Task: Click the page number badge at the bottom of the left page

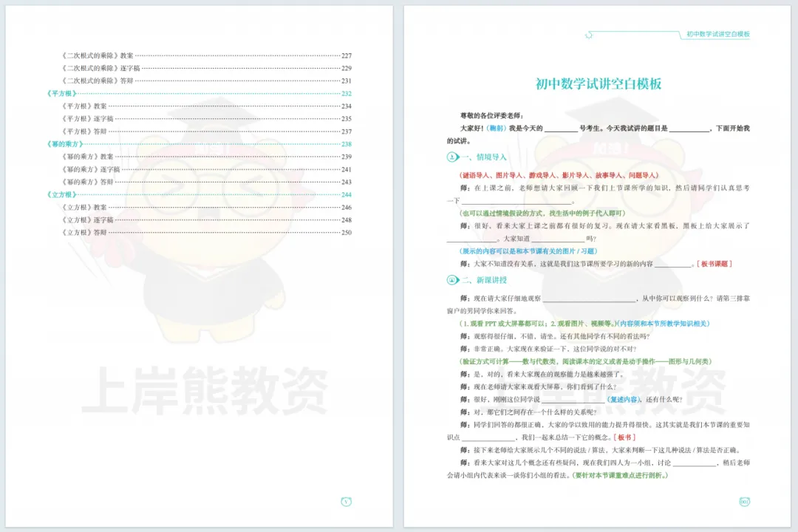Action: [346, 502]
